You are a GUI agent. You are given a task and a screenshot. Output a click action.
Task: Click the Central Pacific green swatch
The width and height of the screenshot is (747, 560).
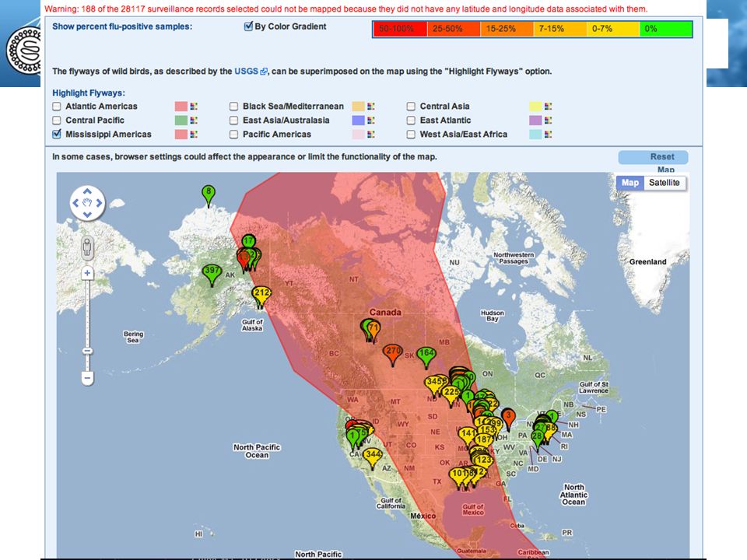pyautogui.click(x=181, y=120)
